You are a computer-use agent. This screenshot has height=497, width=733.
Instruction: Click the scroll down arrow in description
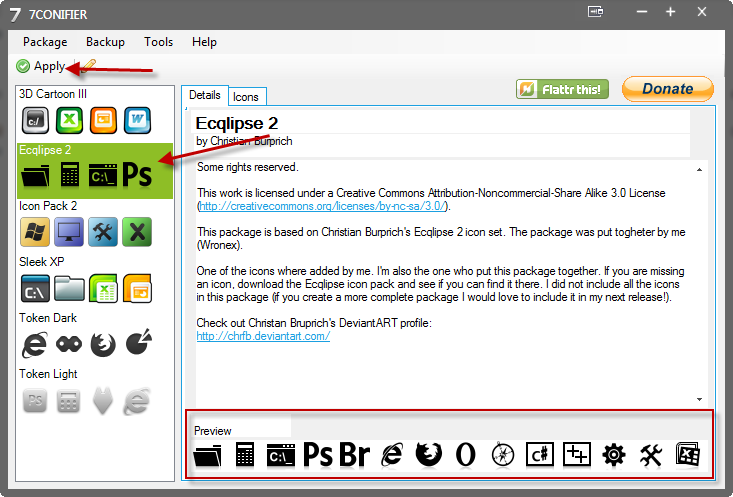pyautogui.click(x=699, y=399)
